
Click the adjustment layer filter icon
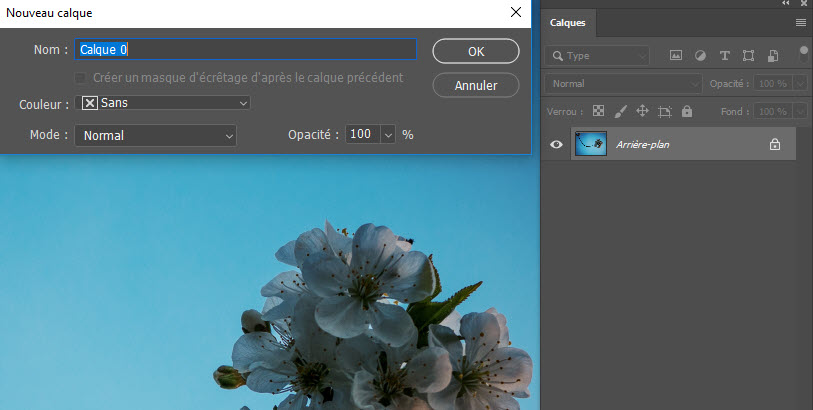[x=700, y=55]
